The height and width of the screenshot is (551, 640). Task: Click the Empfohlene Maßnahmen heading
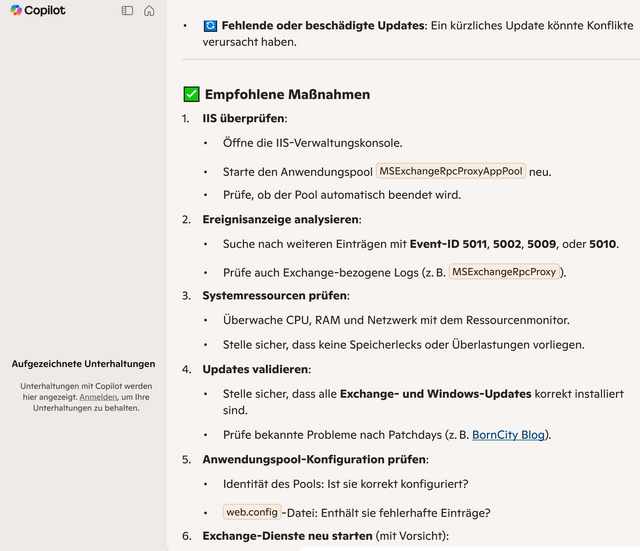tap(287, 94)
